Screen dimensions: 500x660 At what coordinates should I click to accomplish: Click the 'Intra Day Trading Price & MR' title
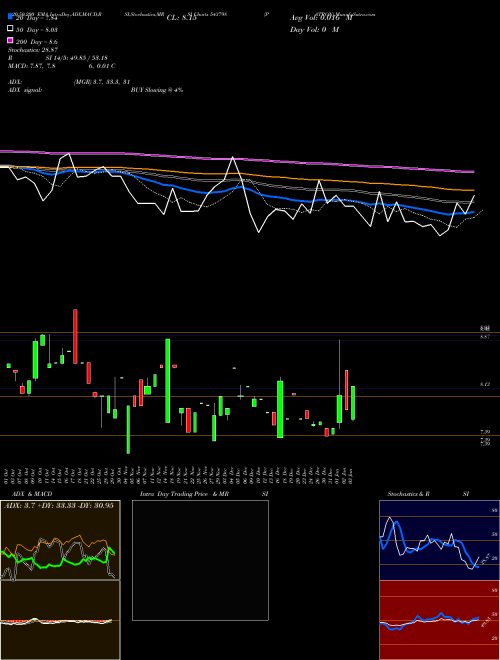click(184, 494)
